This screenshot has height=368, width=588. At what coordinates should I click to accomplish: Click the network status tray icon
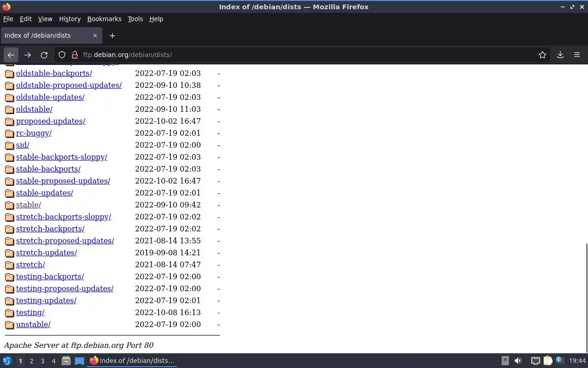535,361
